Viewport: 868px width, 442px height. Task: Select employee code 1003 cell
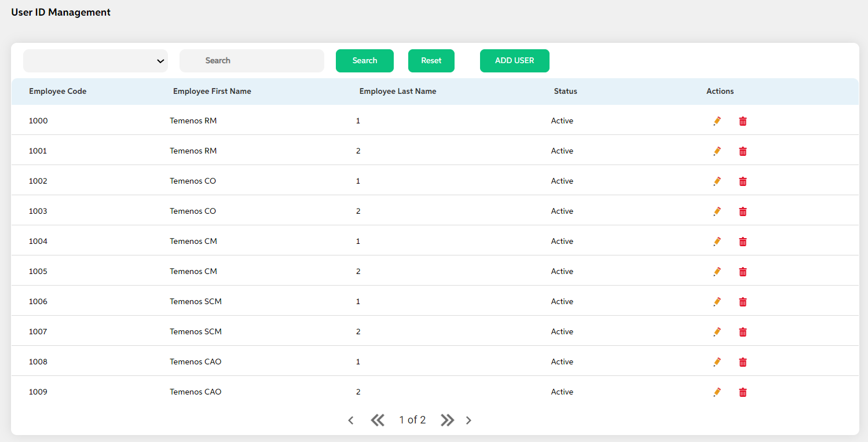[38, 211]
